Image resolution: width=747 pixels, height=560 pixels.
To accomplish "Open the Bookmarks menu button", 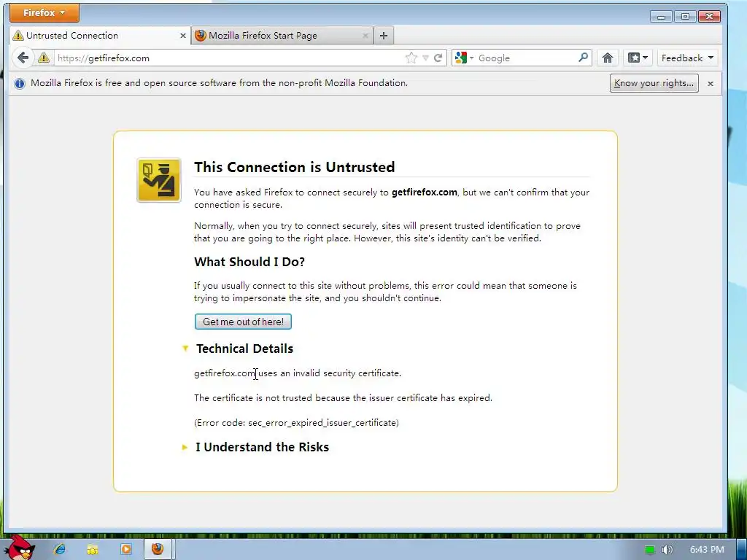I will pyautogui.click(x=638, y=58).
